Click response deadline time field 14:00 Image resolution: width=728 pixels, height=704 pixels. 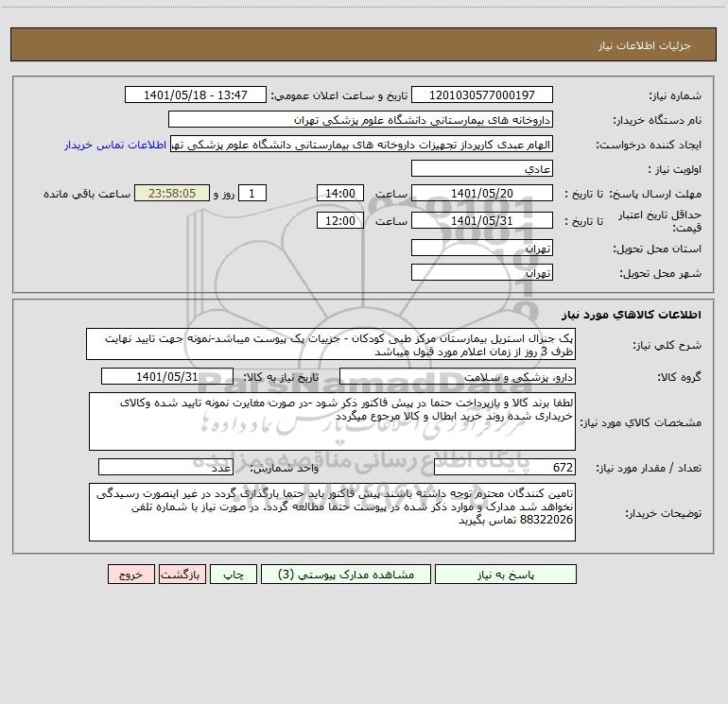pos(339,193)
